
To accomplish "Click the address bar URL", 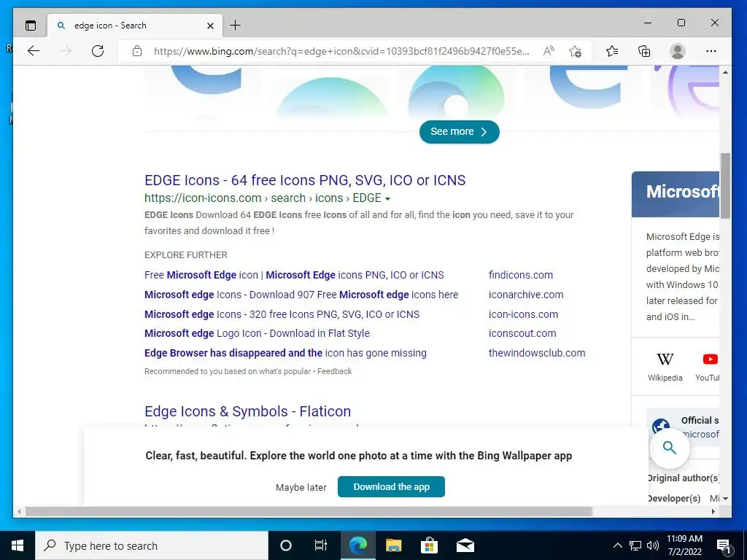I will point(341,51).
